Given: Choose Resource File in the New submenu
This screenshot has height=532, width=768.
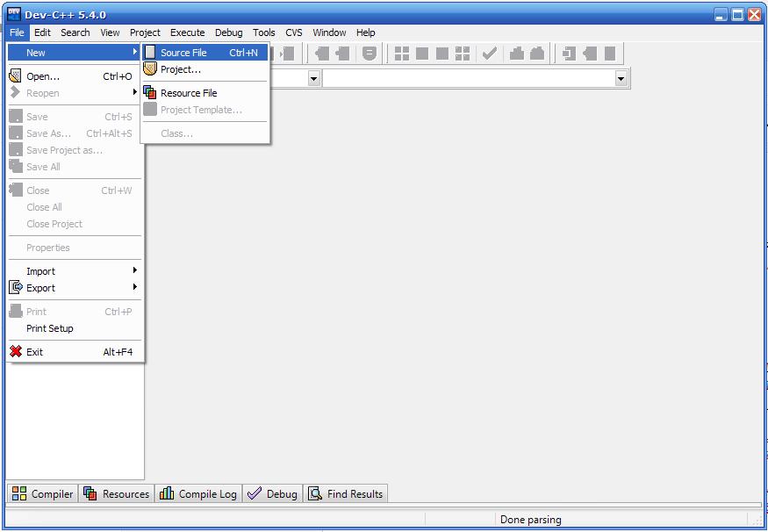Looking at the screenshot, I should click(205, 93).
